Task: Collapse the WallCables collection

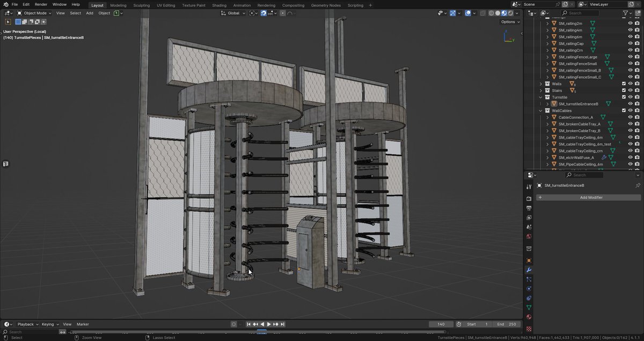Action: coord(541,110)
